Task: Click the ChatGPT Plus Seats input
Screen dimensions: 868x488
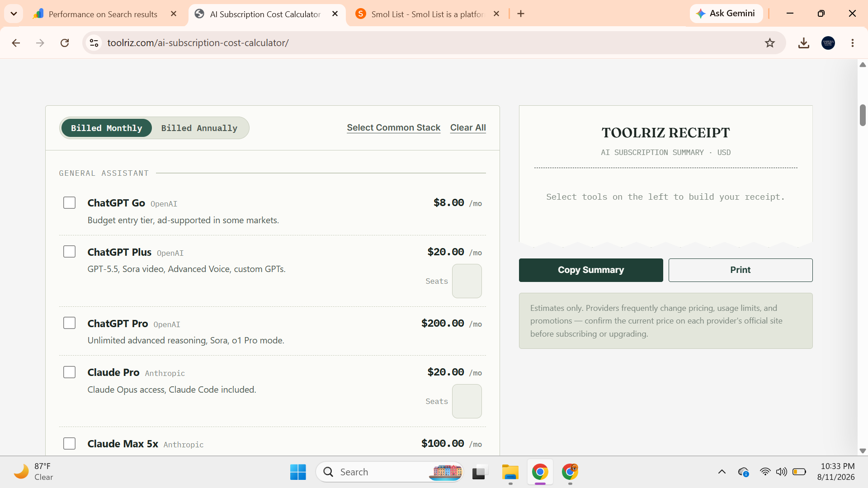Action: click(467, 281)
